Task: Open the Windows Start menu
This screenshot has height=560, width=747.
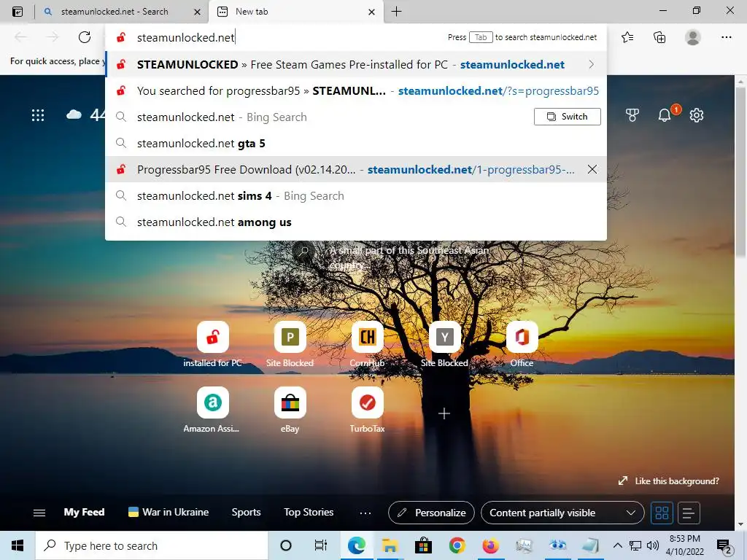Action: (x=18, y=545)
